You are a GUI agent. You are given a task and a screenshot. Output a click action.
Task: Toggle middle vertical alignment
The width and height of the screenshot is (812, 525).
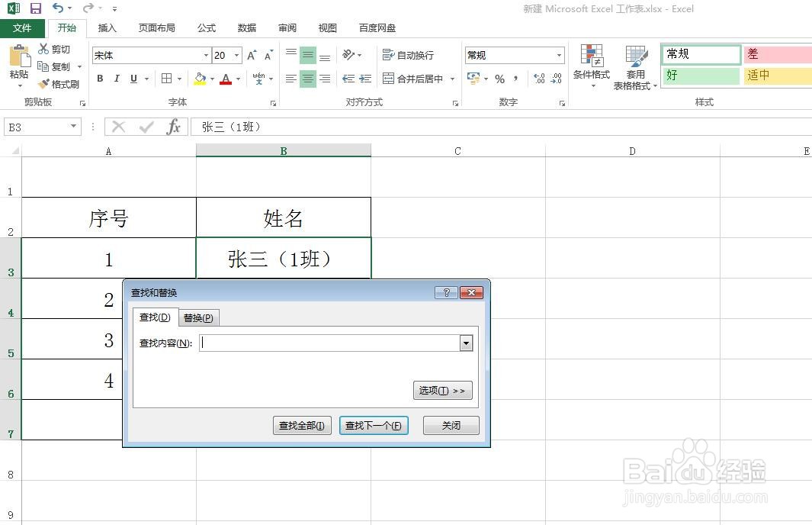click(x=307, y=55)
